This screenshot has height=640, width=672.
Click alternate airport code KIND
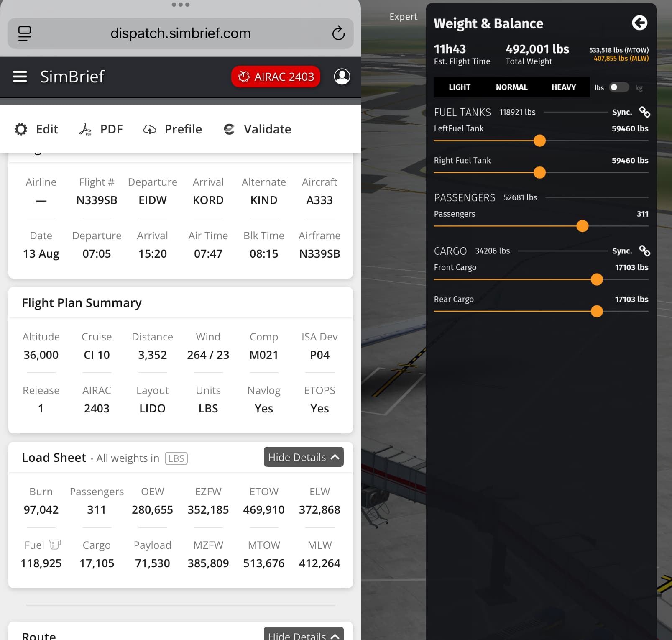[264, 200]
